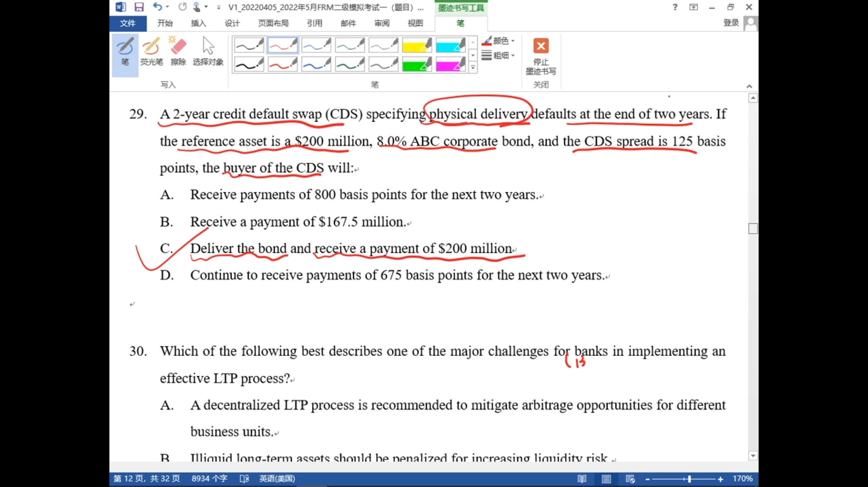Click the Save icon in quick access toolbar
This screenshot has width=868, height=487.
139,7
